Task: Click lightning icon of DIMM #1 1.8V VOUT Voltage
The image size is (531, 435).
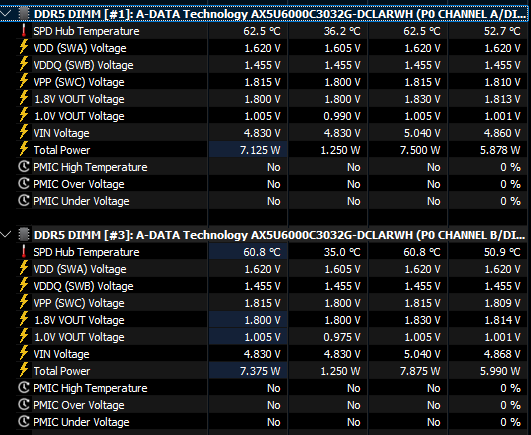Action: pos(24,98)
